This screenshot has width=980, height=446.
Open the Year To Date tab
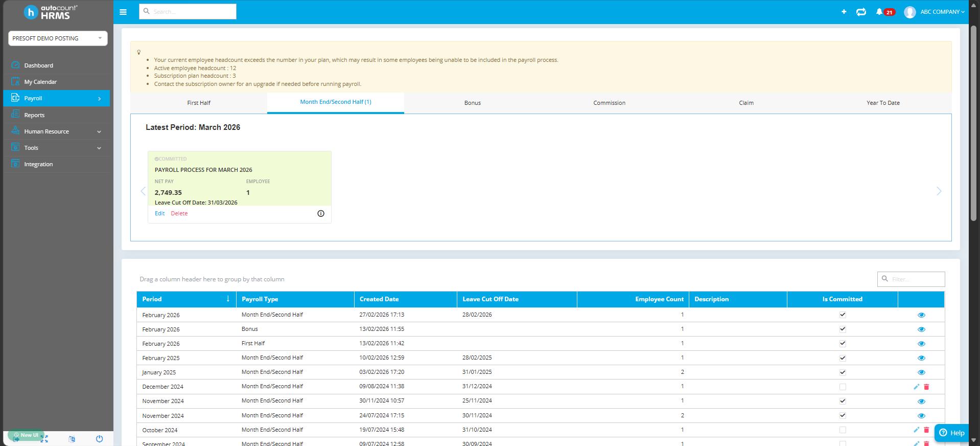[883, 103]
